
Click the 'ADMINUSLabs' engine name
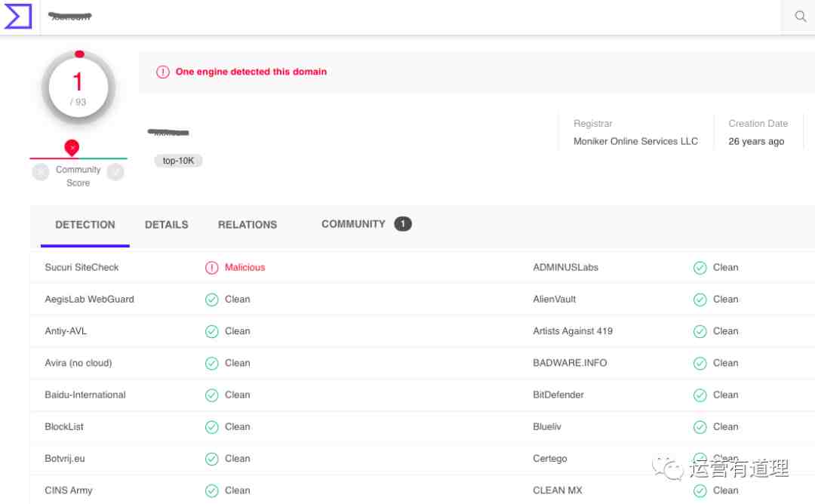click(565, 267)
